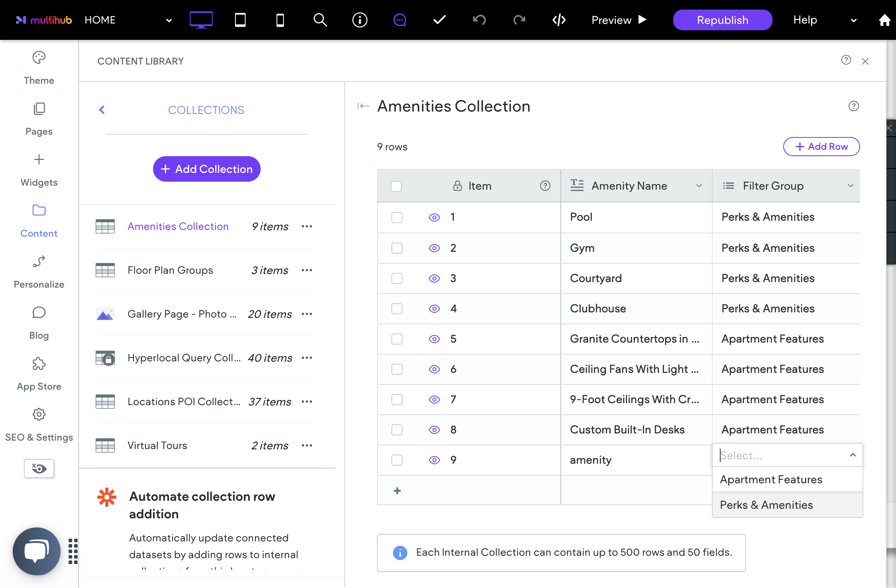Toggle visibility eye for row 4 Clubhouse
The height and width of the screenshot is (588, 896).
434,309
